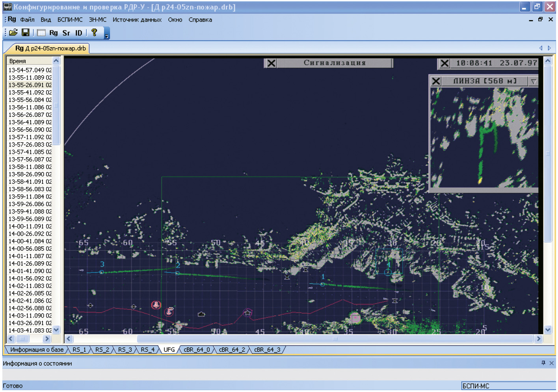
Task: Click the red circled ship symbol on the map
Action: pos(156,305)
